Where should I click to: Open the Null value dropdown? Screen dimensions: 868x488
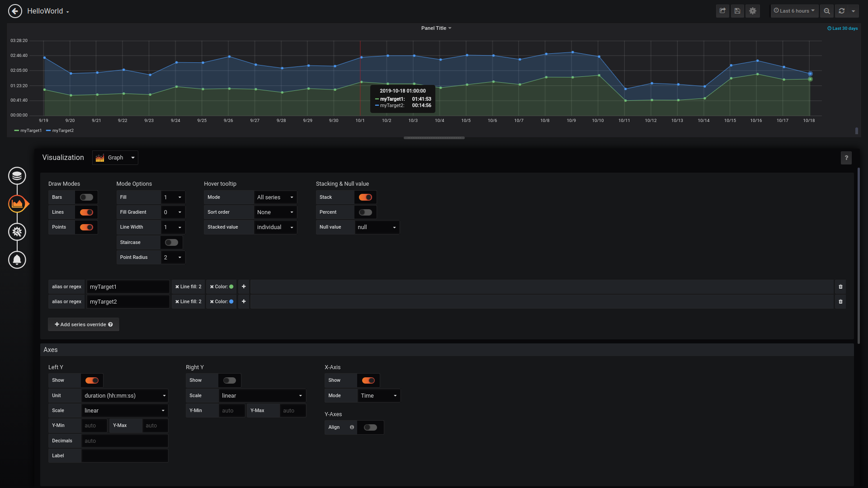[377, 227]
